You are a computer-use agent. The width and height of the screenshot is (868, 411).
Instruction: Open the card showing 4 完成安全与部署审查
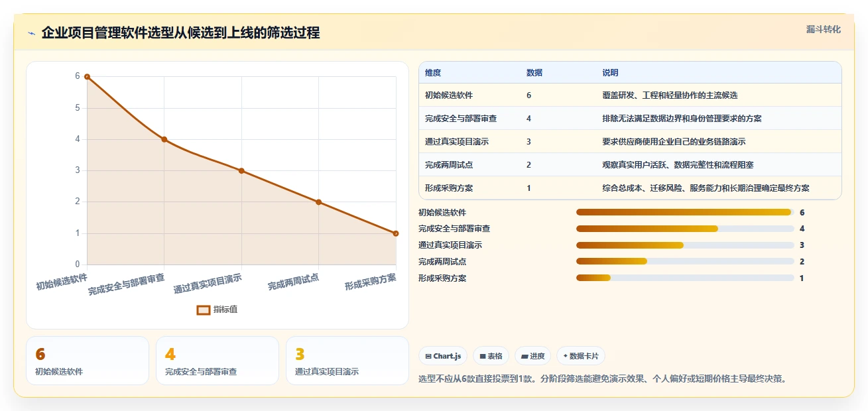[x=217, y=361]
